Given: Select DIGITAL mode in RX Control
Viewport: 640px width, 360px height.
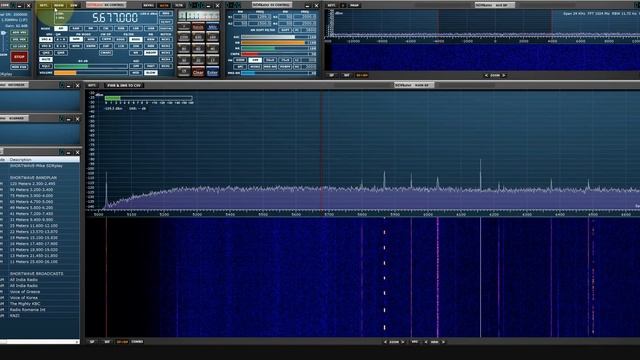Looking at the screenshot, I should 166,29.
